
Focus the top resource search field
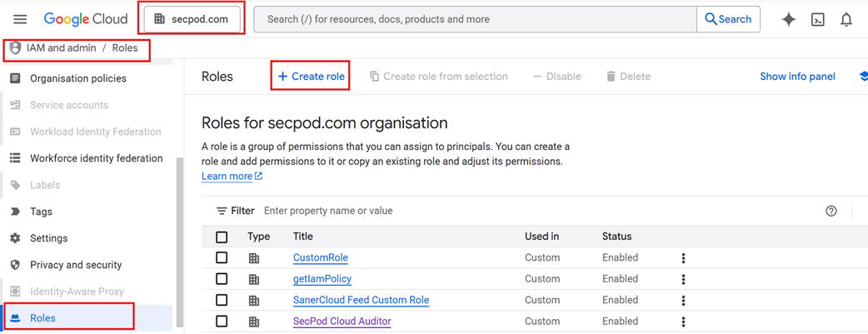click(x=475, y=19)
